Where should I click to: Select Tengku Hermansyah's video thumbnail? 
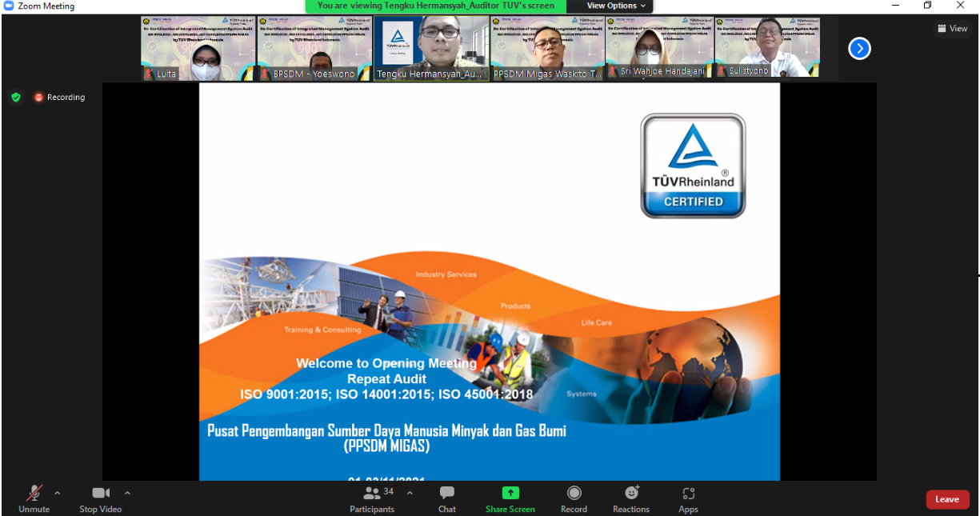(x=431, y=48)
